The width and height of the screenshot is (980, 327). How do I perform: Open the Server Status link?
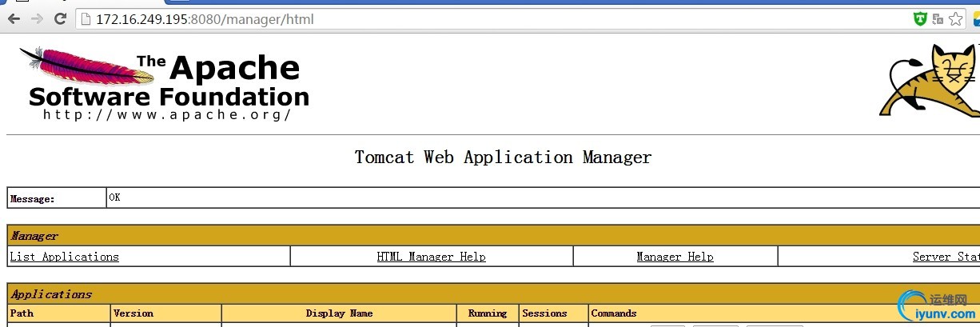coord(946,257)
